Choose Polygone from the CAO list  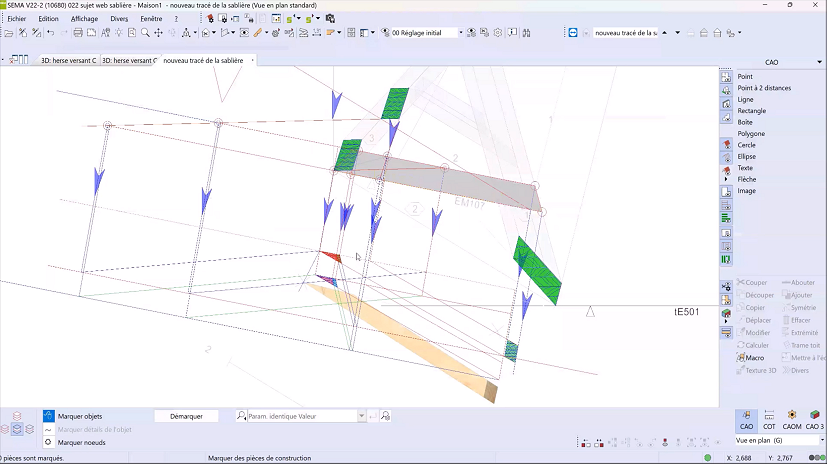pos(751,134)
